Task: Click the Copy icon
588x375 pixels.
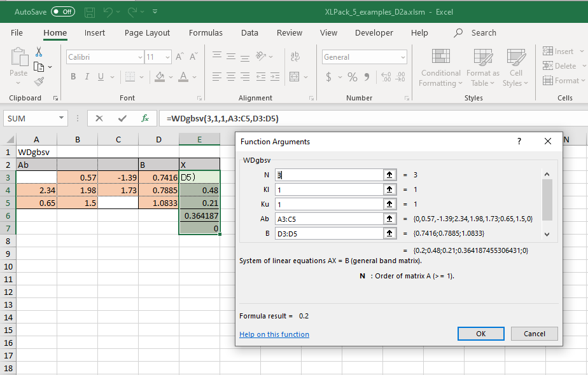Action: [39, 67]
